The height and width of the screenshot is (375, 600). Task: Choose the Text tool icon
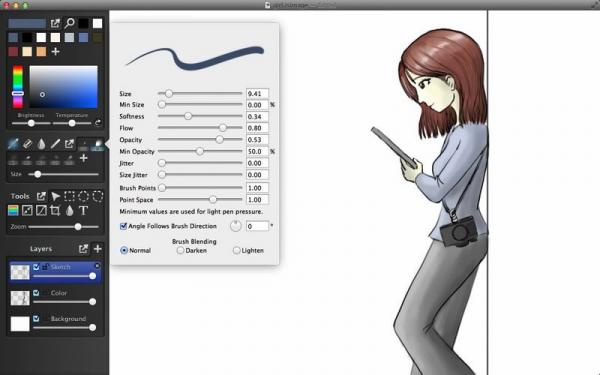pyautogui.click(x=83, y=210)
